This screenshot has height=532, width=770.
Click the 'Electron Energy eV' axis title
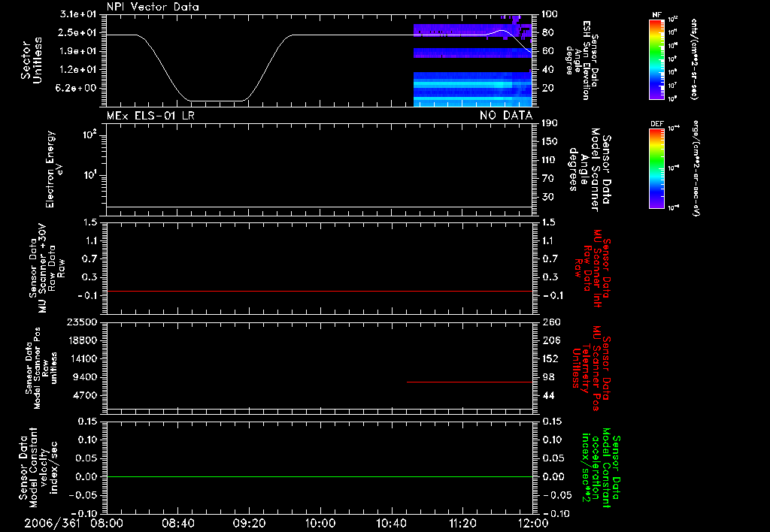point(54,169)
